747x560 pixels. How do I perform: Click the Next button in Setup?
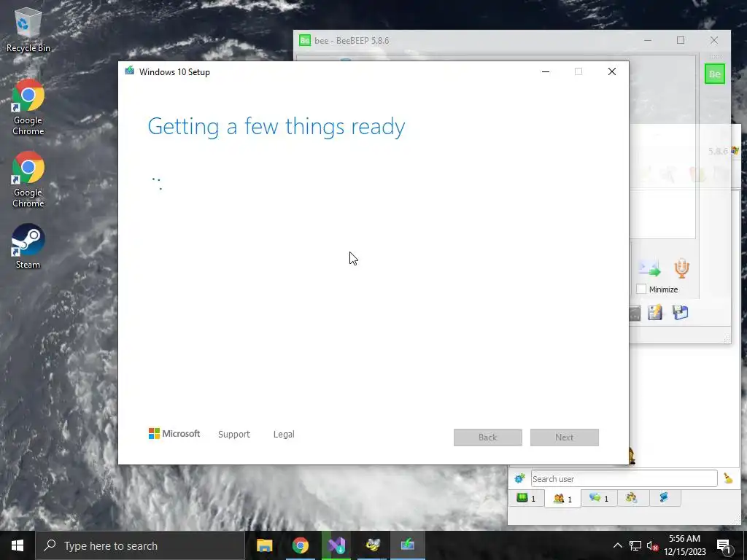pyautogui.click(x=564, y=437)
